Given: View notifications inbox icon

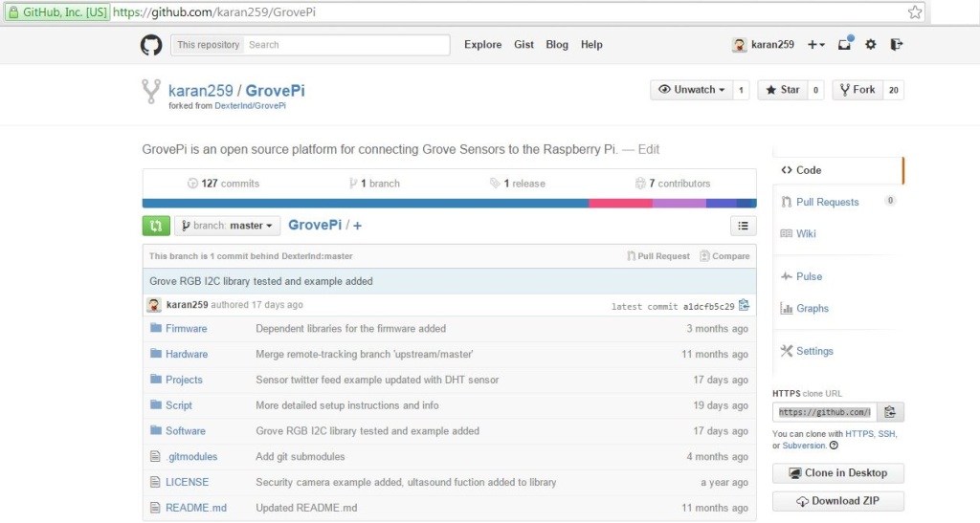Looking at the screenshot, I should coord(845,44).
